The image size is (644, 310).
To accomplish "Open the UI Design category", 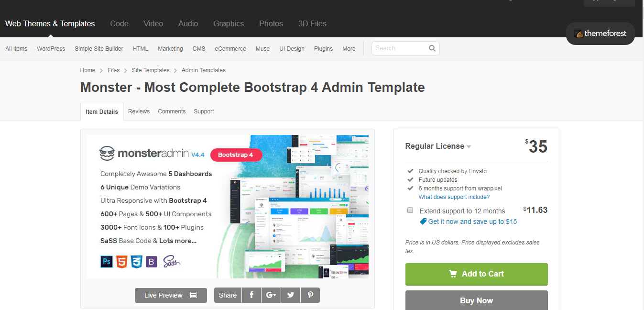I will (x=292, y=49).
